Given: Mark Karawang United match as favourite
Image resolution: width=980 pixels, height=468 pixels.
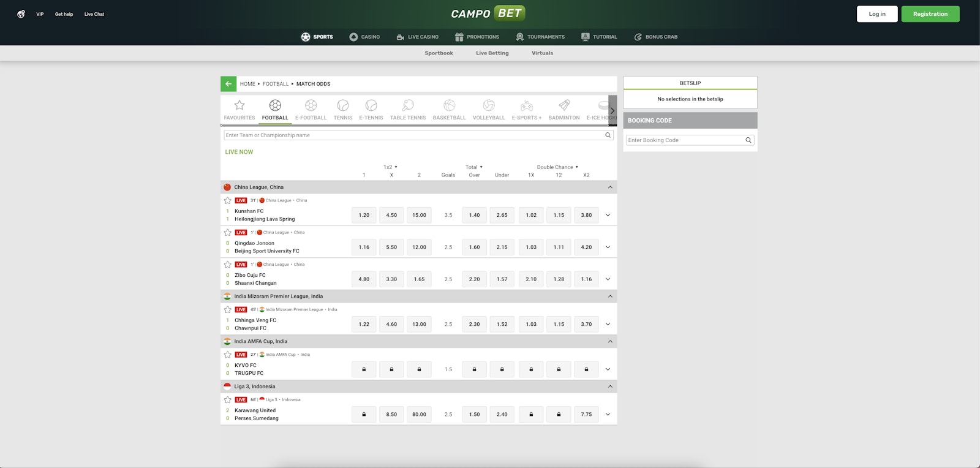Looking at the screenshot, I should click(228, 400).
